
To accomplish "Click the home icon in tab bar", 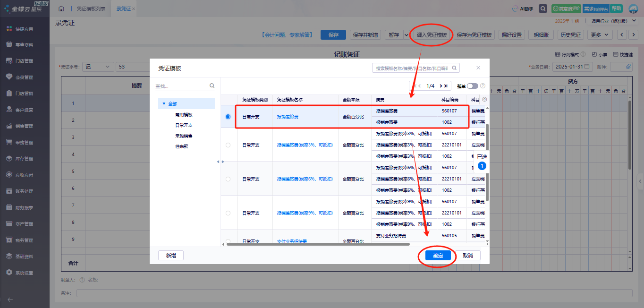I will coord(61,9).
